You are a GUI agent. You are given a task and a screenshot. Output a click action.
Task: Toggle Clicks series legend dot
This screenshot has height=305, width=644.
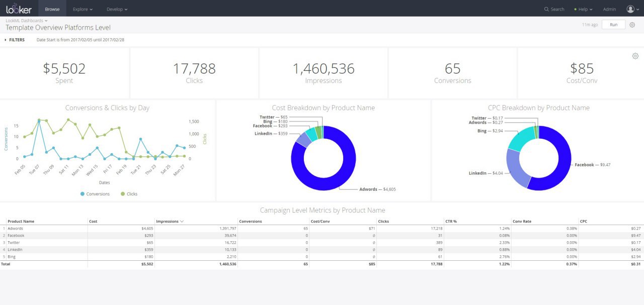[123, 194]
